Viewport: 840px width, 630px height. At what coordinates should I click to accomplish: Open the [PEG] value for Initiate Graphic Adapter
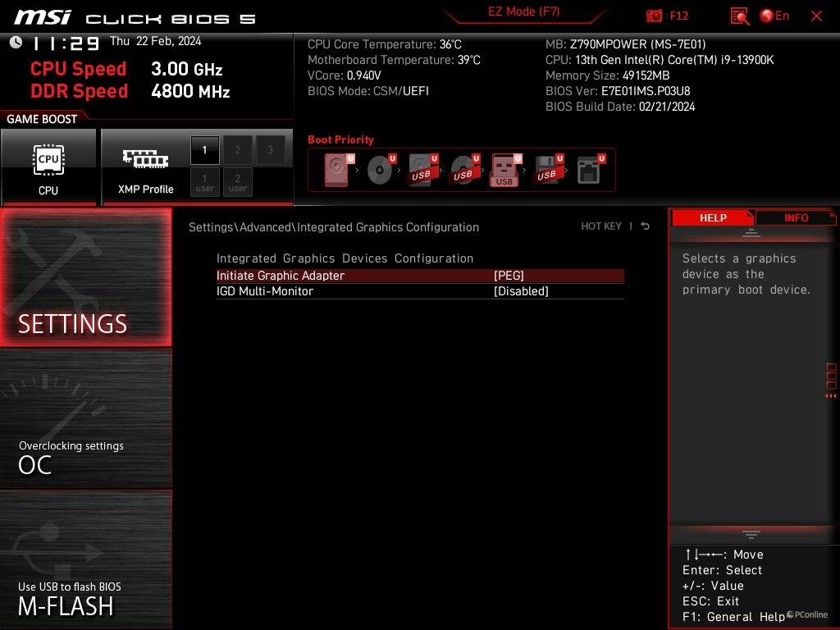pyautogui.click(x=509, y=276)
